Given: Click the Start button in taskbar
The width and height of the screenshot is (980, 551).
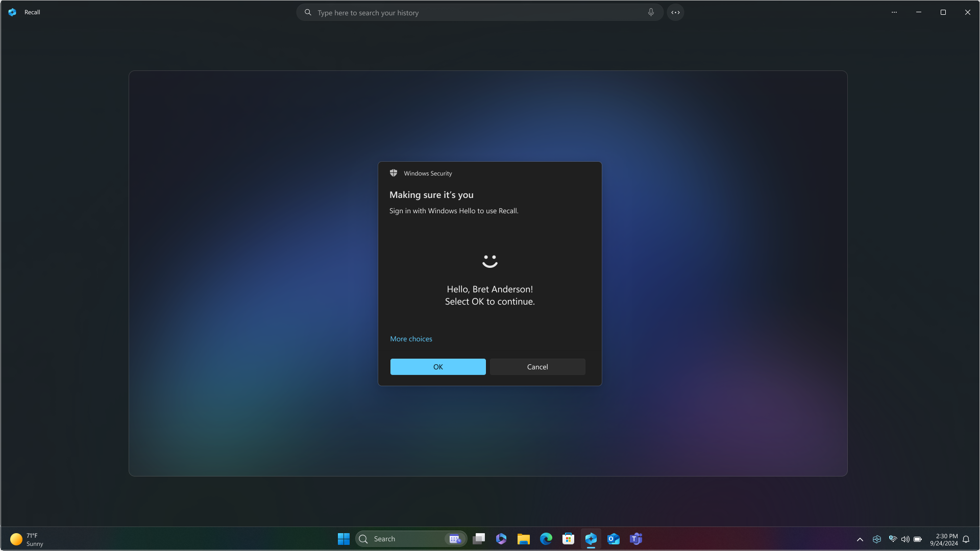Looking at the screenshot, I should [x=344, y=538].
